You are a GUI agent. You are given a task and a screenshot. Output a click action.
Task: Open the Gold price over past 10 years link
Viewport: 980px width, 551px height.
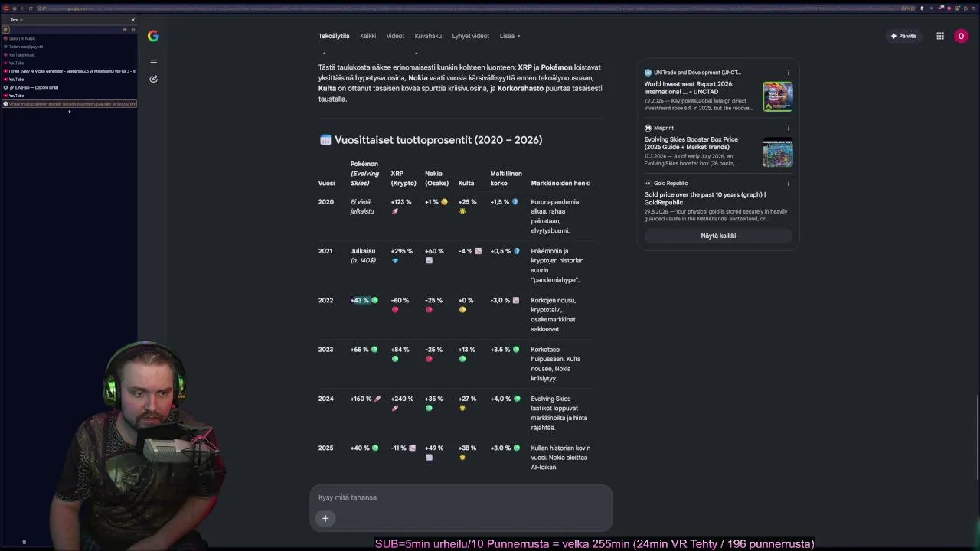(705, 198)
